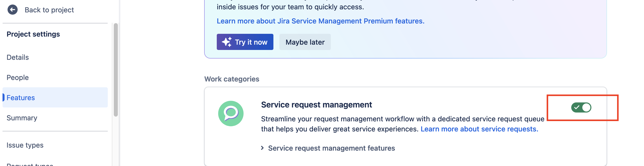
Task: Open the Issue types page
Action: [x=25, y=145]
